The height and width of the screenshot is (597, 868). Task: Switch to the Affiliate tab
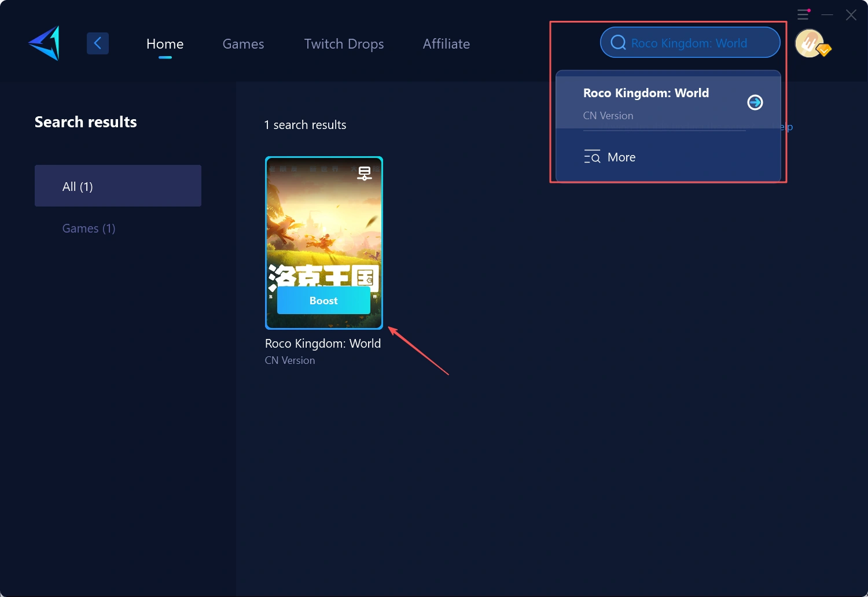(446, 43)
